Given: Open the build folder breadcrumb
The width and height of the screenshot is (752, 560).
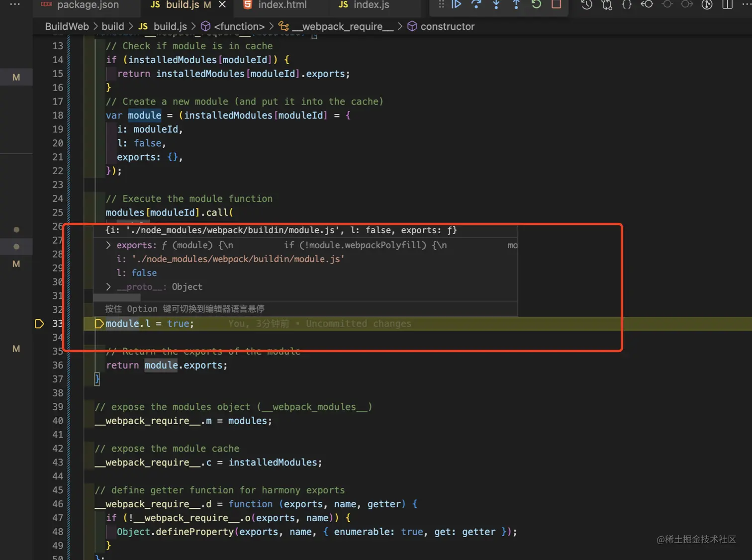Looking at the screenshot, I should pos(113,26).
